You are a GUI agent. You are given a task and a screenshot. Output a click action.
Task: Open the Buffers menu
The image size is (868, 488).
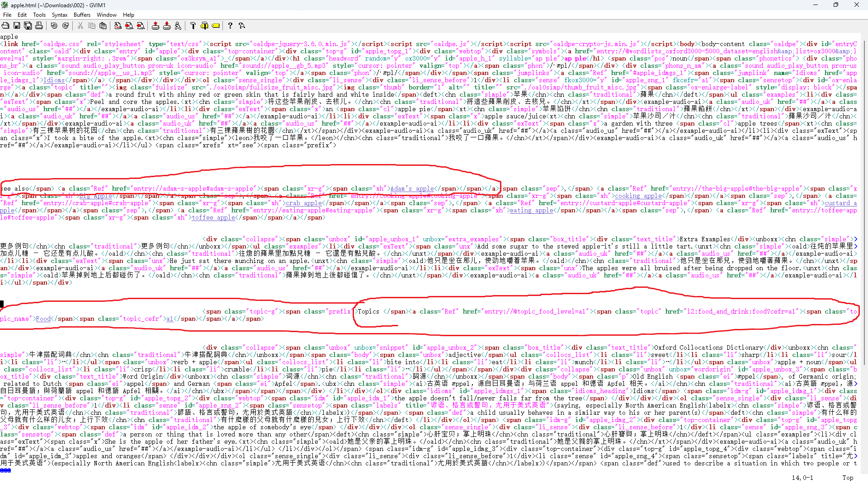[x=82, y=15]
